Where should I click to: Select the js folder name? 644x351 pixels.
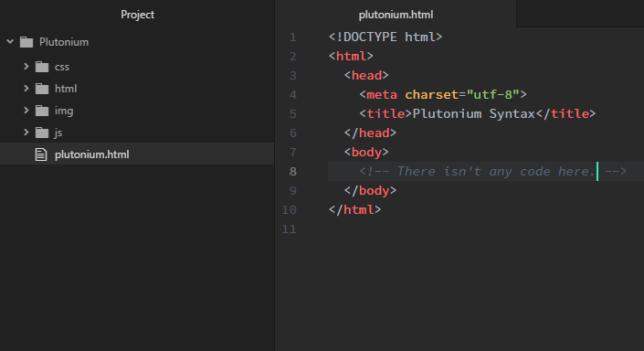coord(58,133)
